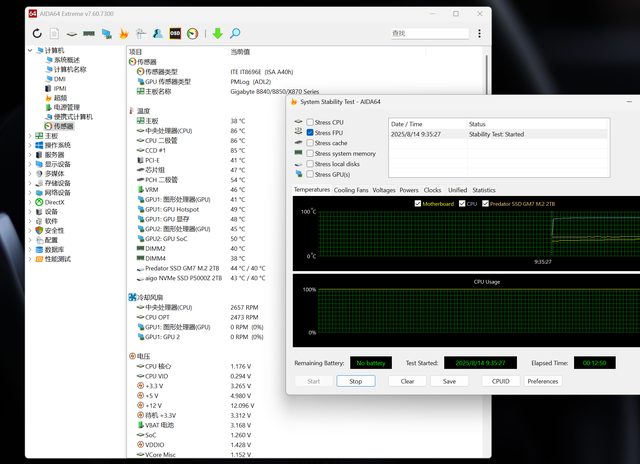Switch to the Clocks tab
Image resolution: width=640 pixels, height=464 pixels.
coord(432,190)
